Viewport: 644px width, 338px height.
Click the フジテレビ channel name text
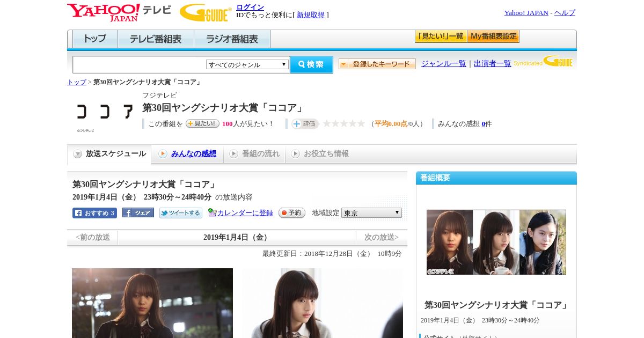(x=159, y=95)
